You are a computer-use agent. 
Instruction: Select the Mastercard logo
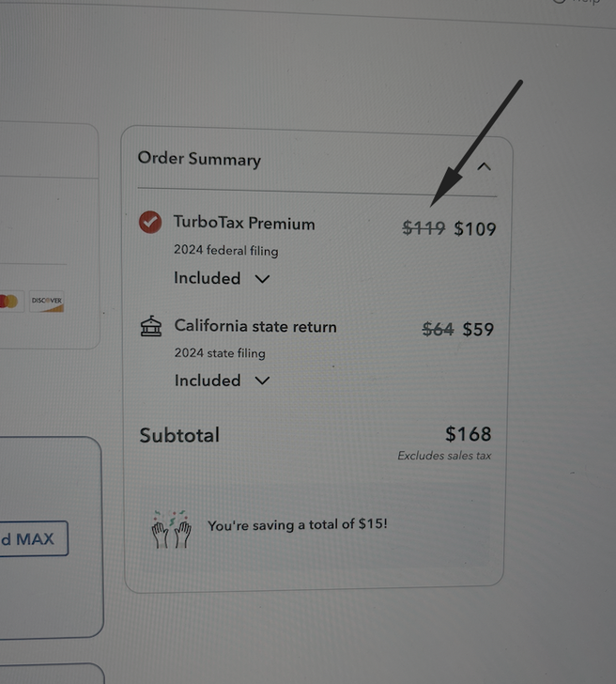[x=9, y=303]
